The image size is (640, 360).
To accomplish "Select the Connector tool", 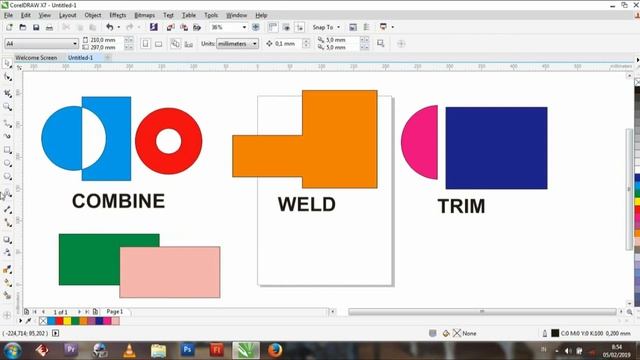I will click(7, 223).
